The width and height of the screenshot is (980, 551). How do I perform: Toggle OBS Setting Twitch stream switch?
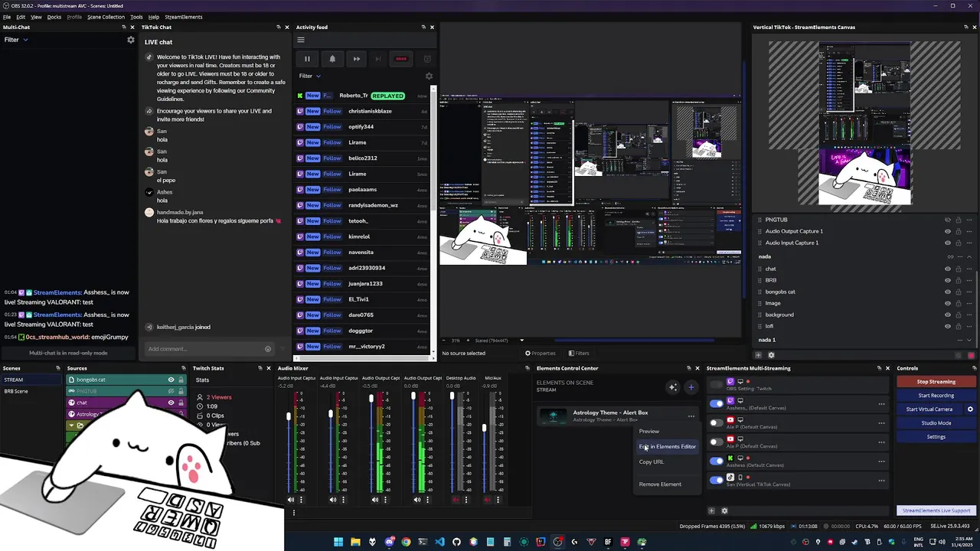tap(716, 384)
